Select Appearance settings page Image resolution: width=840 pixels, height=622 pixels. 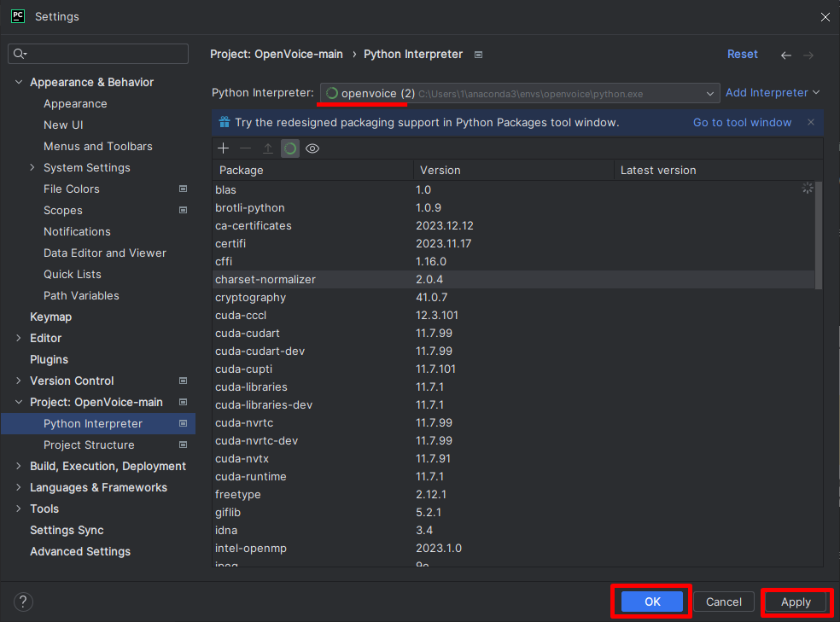(x=75, y=104)
